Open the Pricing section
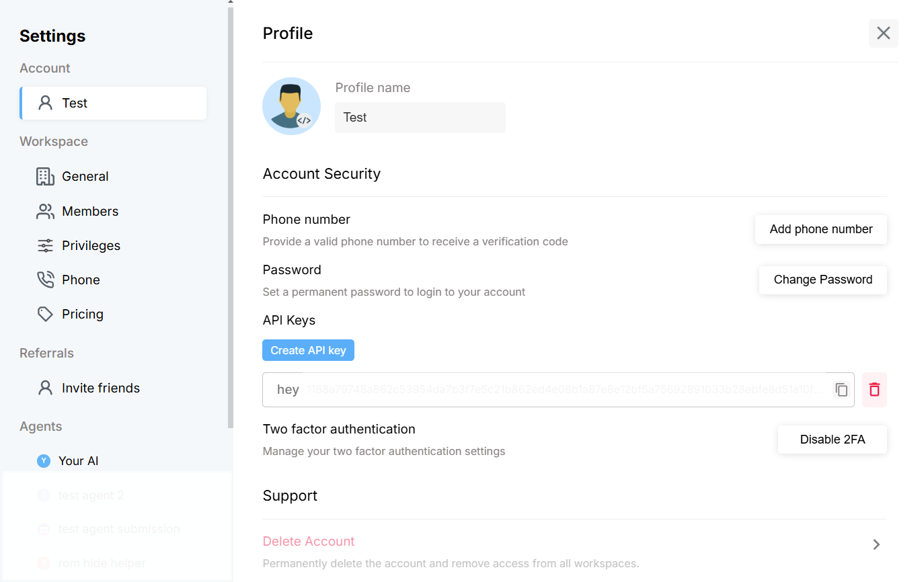 82,315
